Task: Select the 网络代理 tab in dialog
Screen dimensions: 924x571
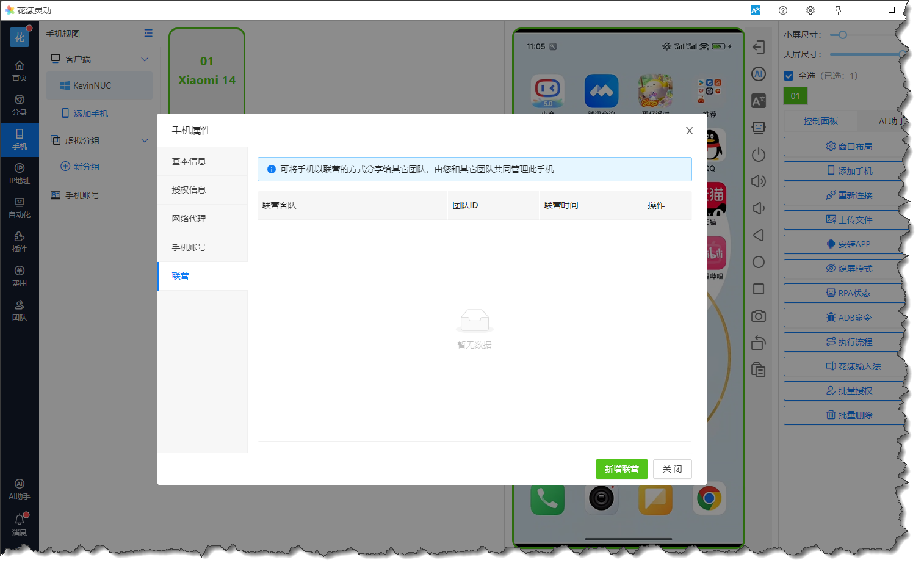Action: [203, 219]
